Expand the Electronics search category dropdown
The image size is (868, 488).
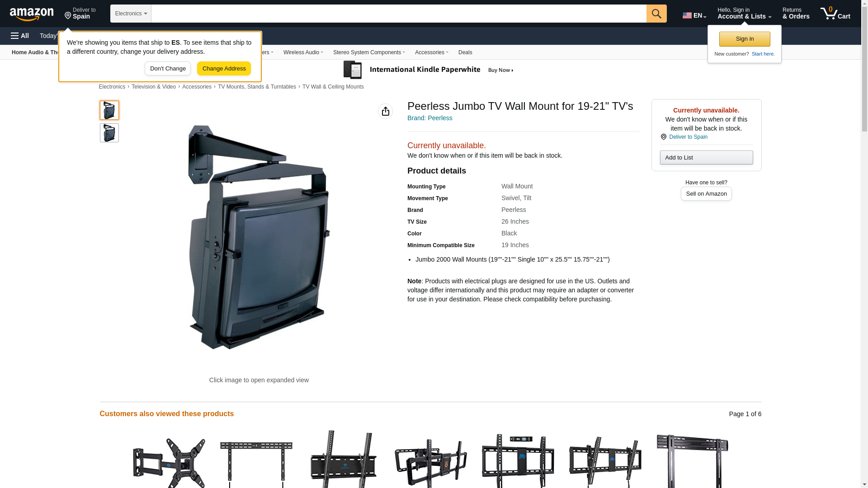pyautogui.click(x=131, y=14)
